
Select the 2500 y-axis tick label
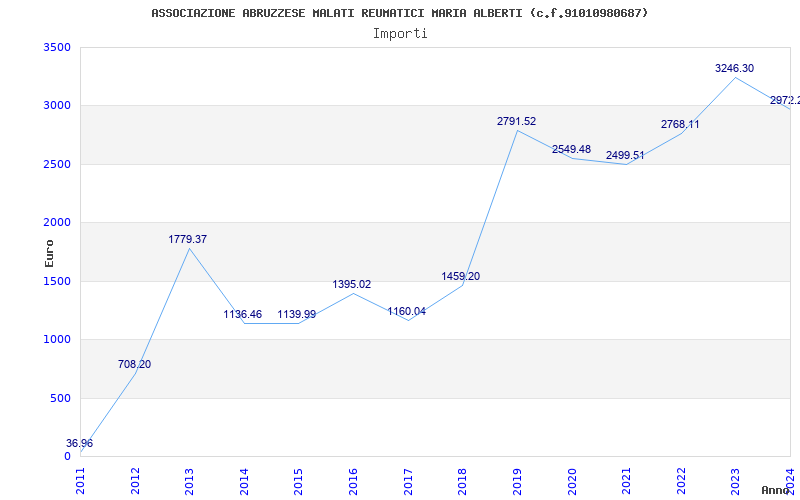pos(57,164)
